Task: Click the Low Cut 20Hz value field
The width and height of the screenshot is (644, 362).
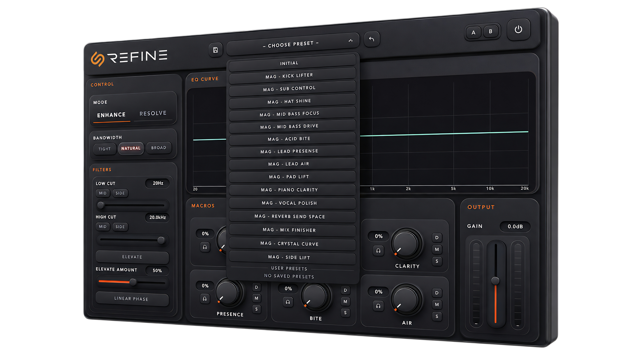Action: tap(158, 183)
